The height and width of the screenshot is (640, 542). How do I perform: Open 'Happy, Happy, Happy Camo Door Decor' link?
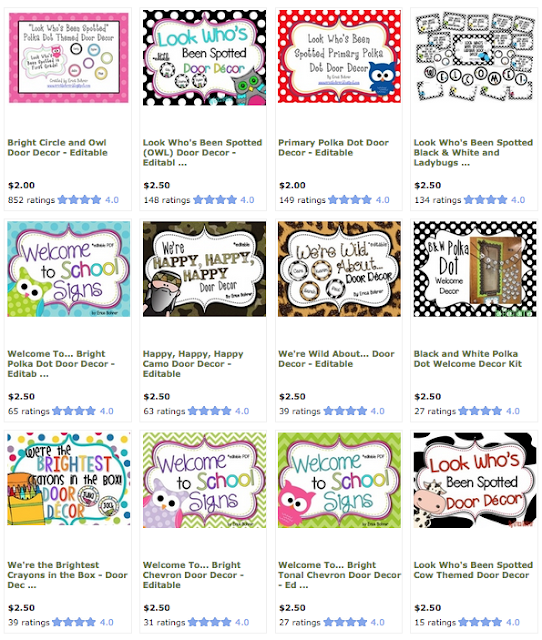193,364
